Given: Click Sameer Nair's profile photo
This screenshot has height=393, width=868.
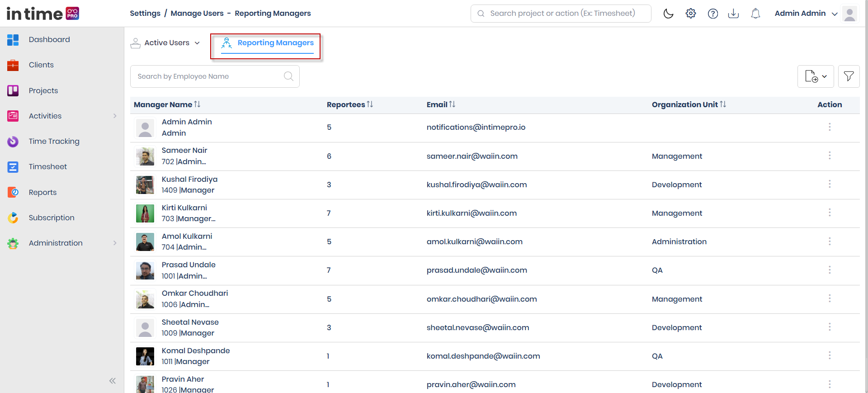Looking at the screenshot, I should (x=145, y=156).
